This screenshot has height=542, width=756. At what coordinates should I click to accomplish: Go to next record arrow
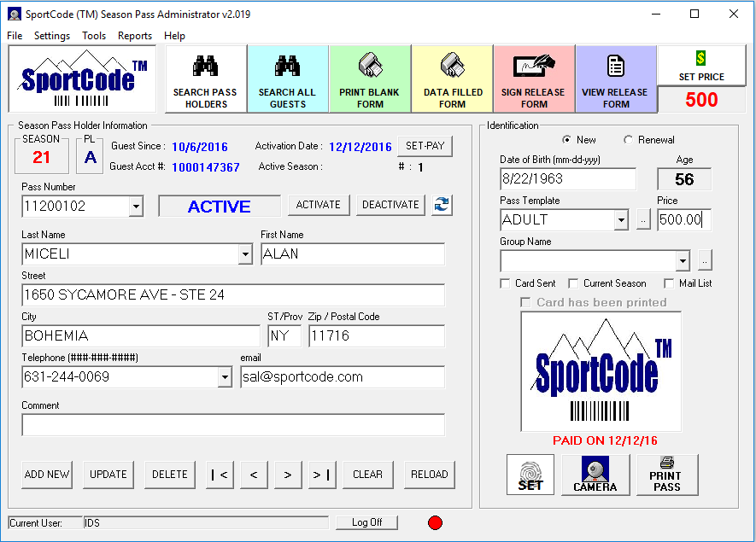(288, 475)
